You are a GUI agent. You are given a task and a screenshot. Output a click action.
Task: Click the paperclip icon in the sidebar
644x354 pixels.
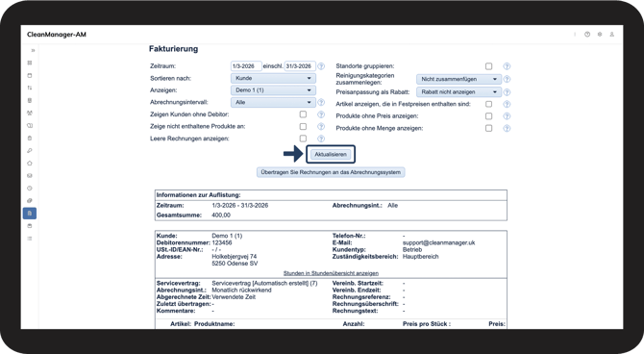click(x=30, y=201)
